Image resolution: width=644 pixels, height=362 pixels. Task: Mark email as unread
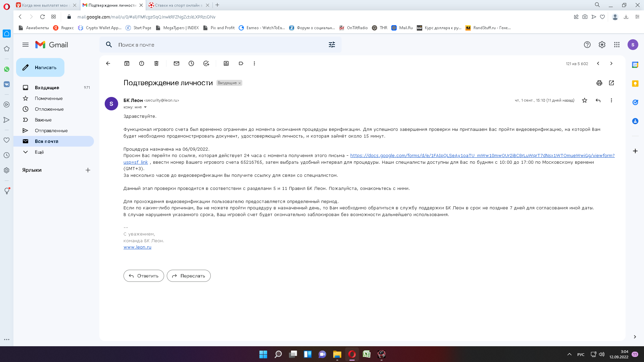coord(177,63)
